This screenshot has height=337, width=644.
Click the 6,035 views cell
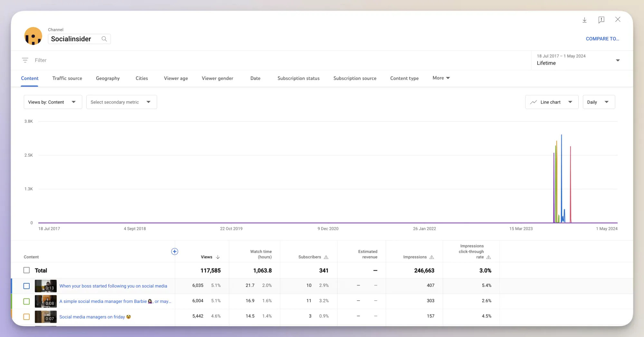click(x=198, y=285)
